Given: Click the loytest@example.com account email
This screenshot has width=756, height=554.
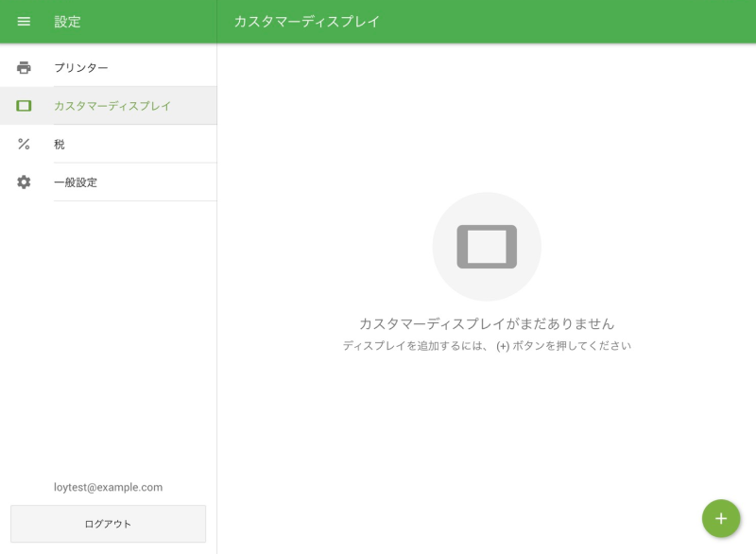Looking at the screenshot, I should pos(108,487).
